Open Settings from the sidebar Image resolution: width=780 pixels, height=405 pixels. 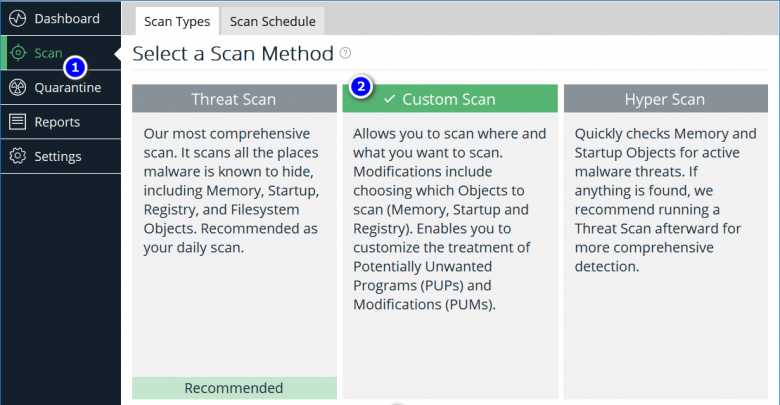(58, 156)
